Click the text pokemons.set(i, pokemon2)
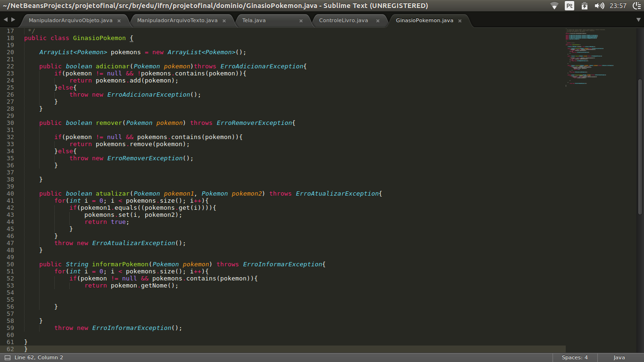This screenshot has height=362, width=644. click(132, 214)
